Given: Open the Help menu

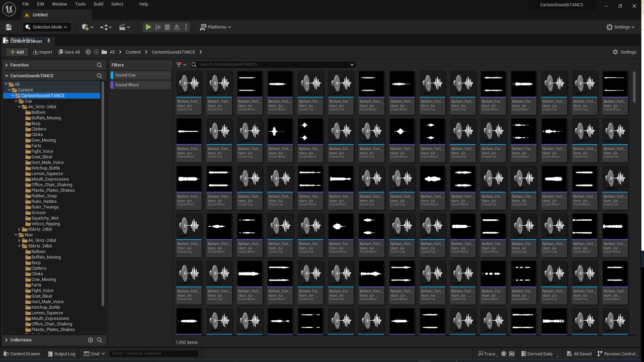Looking at the screenshot, I should click(x=143, y=4).
